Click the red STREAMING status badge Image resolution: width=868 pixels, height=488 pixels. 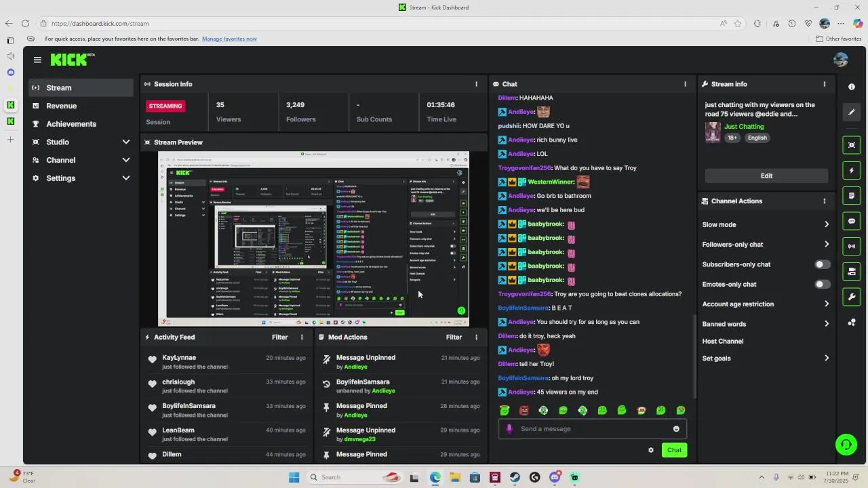coord(165,106)
